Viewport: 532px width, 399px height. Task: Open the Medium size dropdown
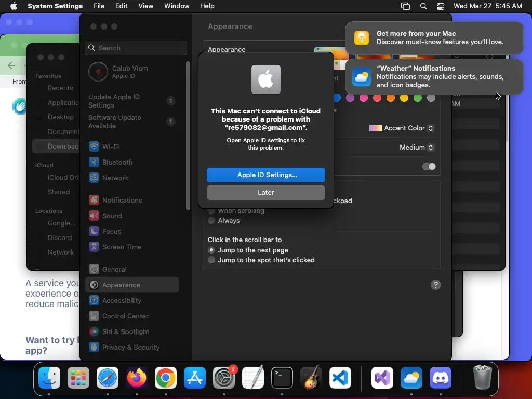[x=417, y=147]
